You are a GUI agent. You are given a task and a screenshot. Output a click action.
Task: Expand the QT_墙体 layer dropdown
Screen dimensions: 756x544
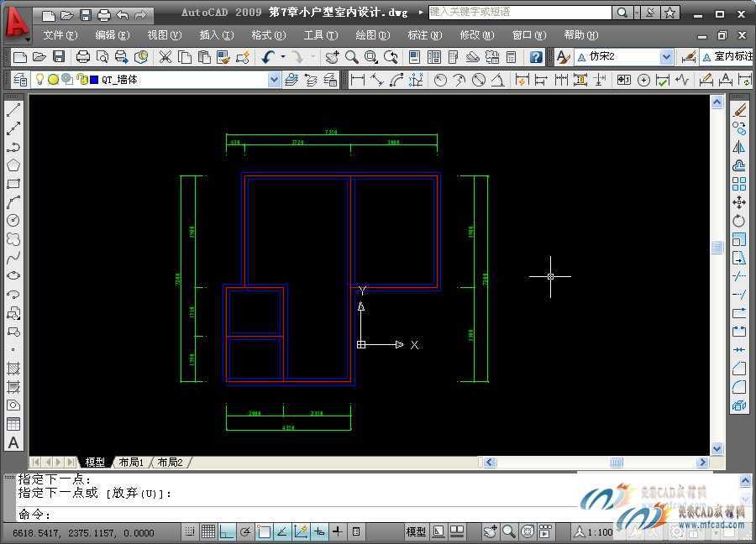[274, 80]
